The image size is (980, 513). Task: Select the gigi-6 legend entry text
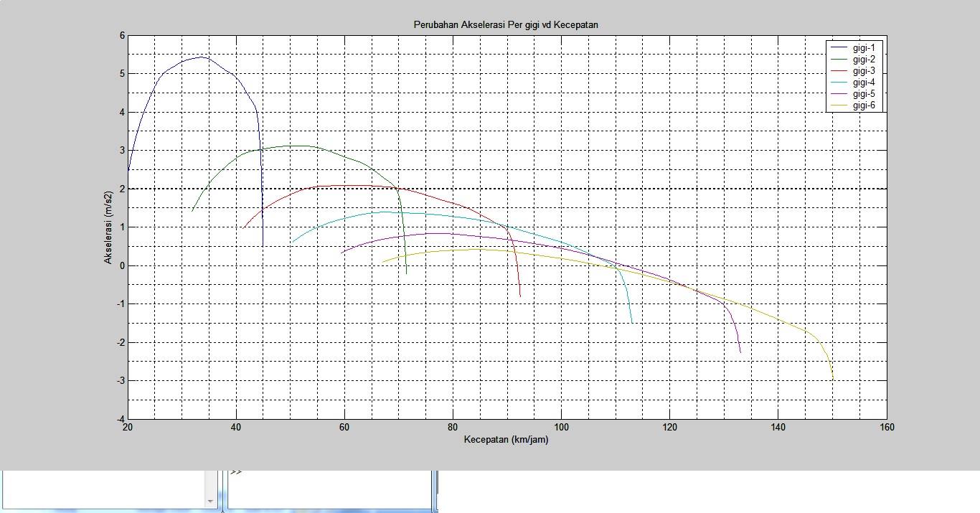click(864, 105)
